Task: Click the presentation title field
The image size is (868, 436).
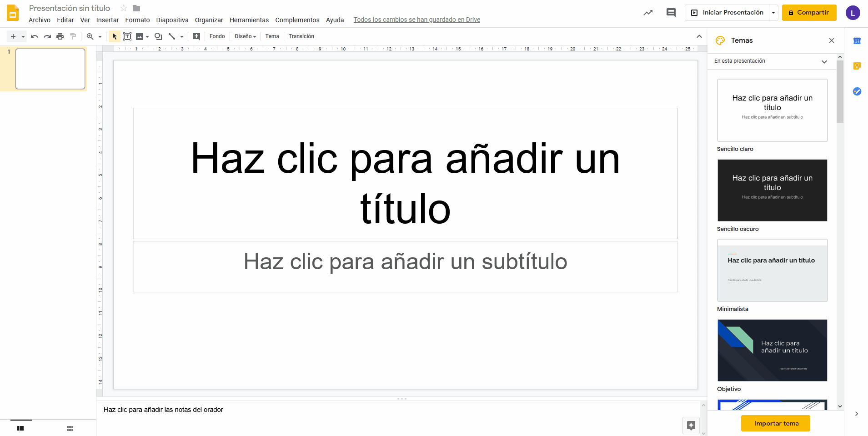Action: (x=70, y=8)
